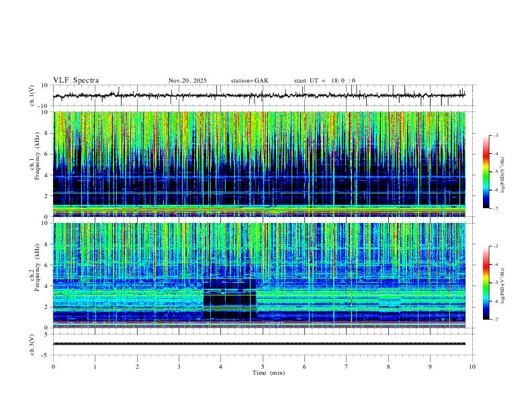This screenshot has height=411, width=532.
Task: Click the time axis tick label "0"
Action: click(53, 367)
